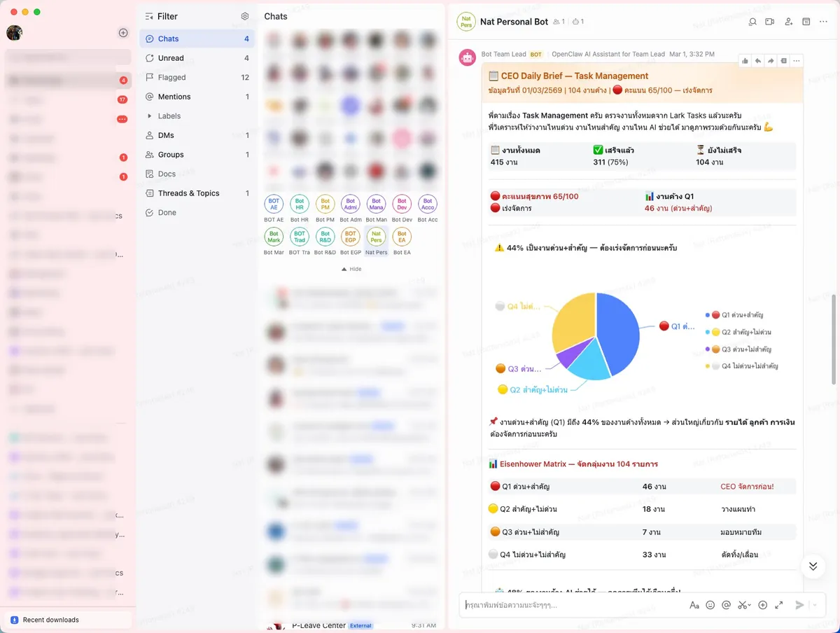
Task: Attach content via the plus icon
Action: (762, 604)
